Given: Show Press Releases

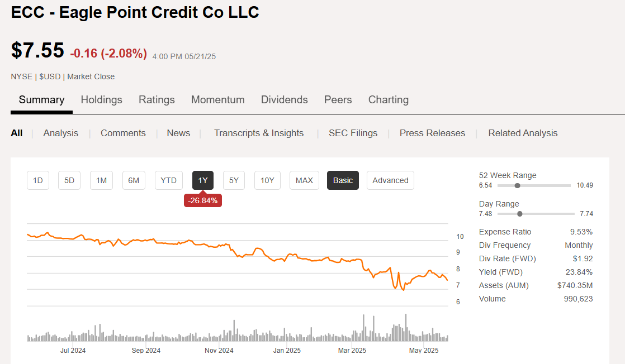Looking at the screenshot, I should pos(432,133).
